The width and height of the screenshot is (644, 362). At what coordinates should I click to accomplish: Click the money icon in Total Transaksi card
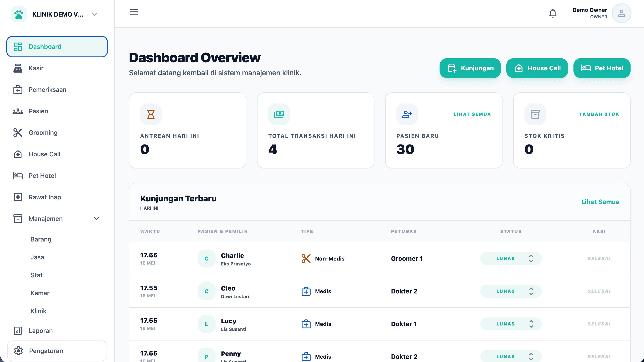click(x=279, y=114)
